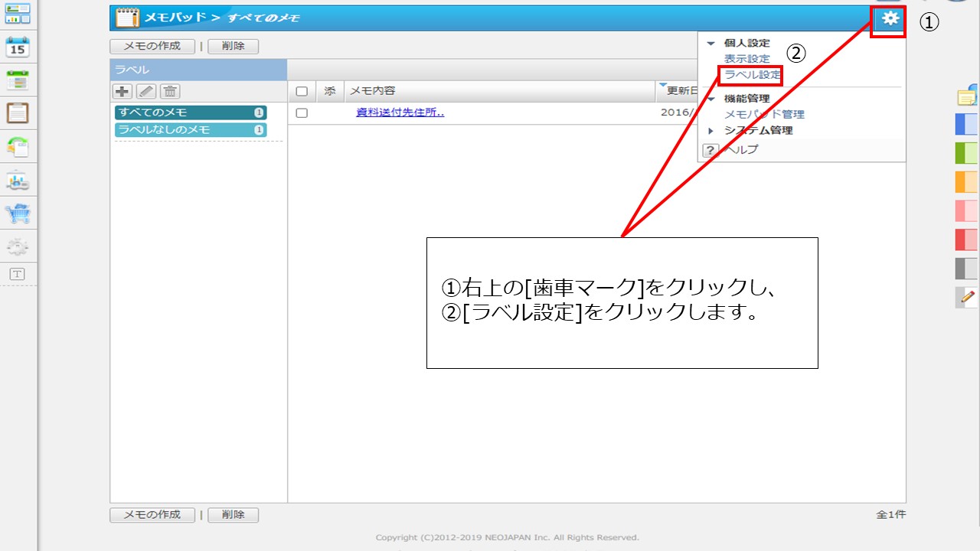Screen dimensions: 980x551
Task: Click the bottom 削除 button
Action: [233, 515]
